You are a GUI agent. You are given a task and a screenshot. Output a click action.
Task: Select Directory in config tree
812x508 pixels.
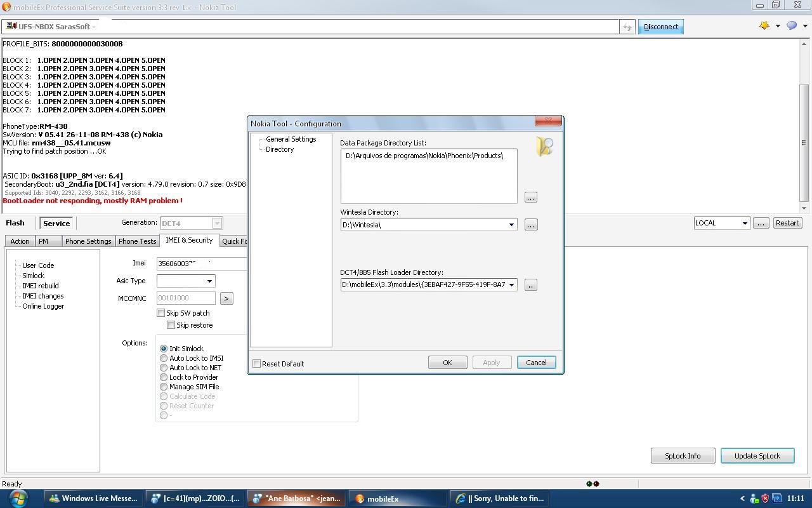[x=280, y=149]
